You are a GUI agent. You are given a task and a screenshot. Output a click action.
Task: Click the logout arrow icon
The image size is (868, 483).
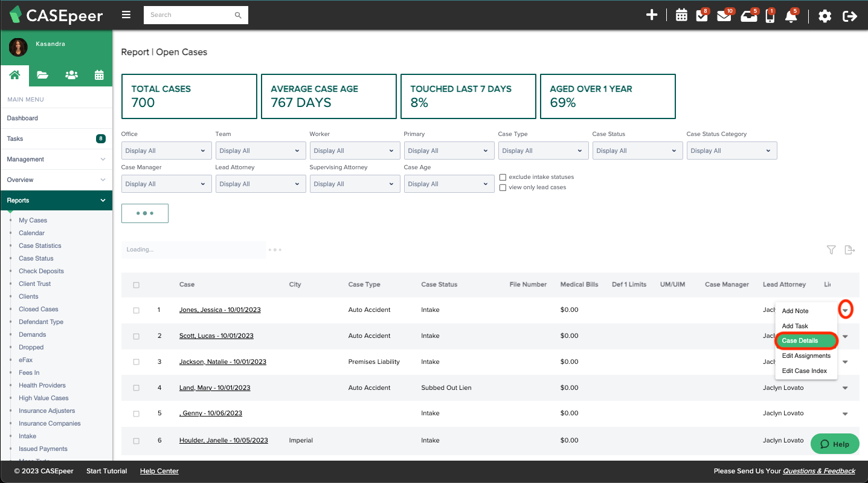coord(850,16)
